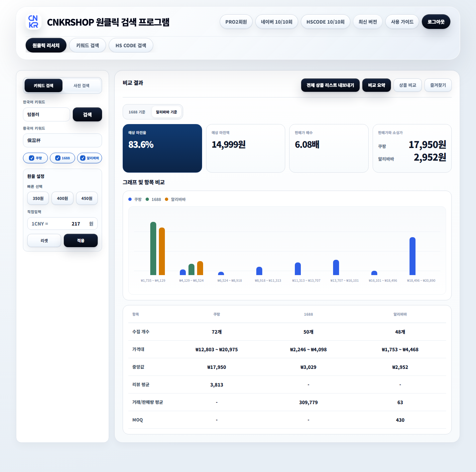476x472 pixels.
Task: Choose the 400원 quick exchange rate
Action: (62, 198)
